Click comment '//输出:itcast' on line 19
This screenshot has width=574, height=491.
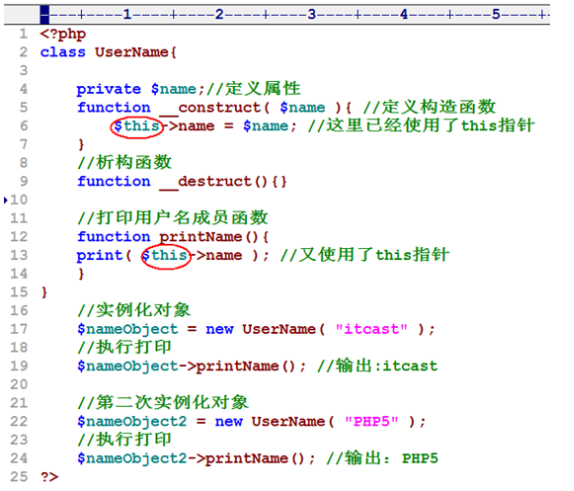pyautogui.click(x=377, y=366)
